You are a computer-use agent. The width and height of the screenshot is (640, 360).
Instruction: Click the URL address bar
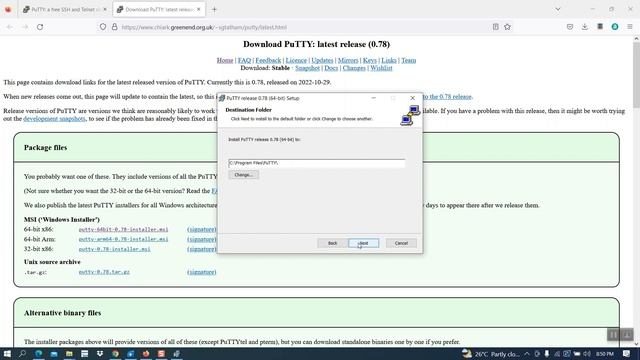coord(304,27)
